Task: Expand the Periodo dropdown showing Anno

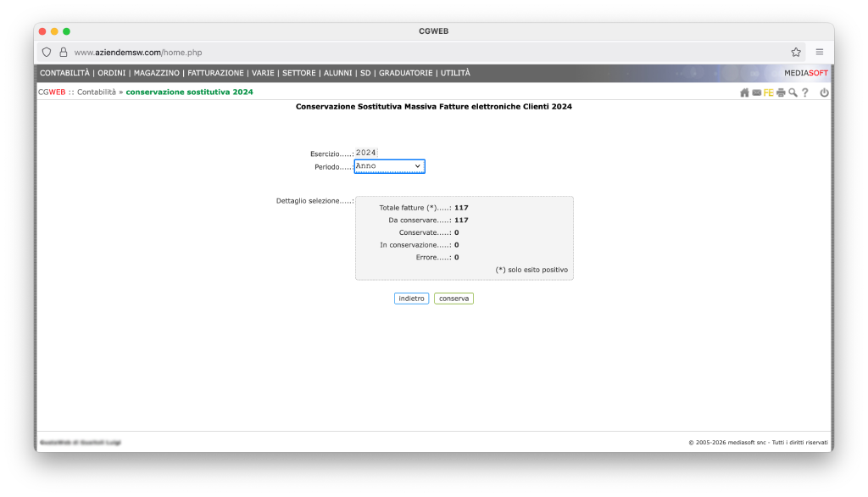Action: pos(389,166)
